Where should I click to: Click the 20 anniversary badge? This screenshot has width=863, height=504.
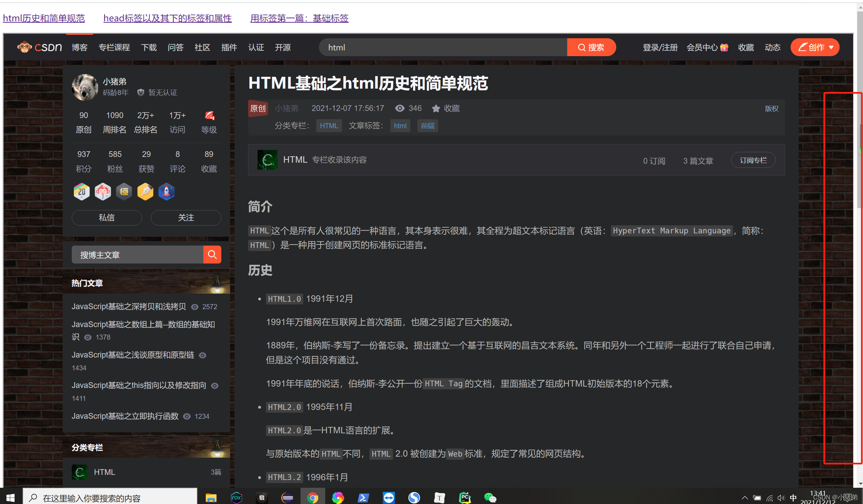[82, 191]
